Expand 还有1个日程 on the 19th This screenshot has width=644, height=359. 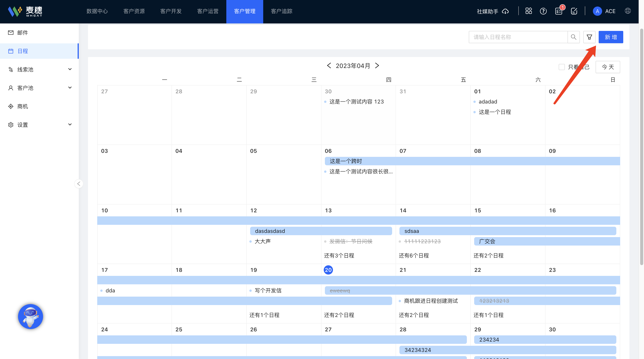point(264,315)
